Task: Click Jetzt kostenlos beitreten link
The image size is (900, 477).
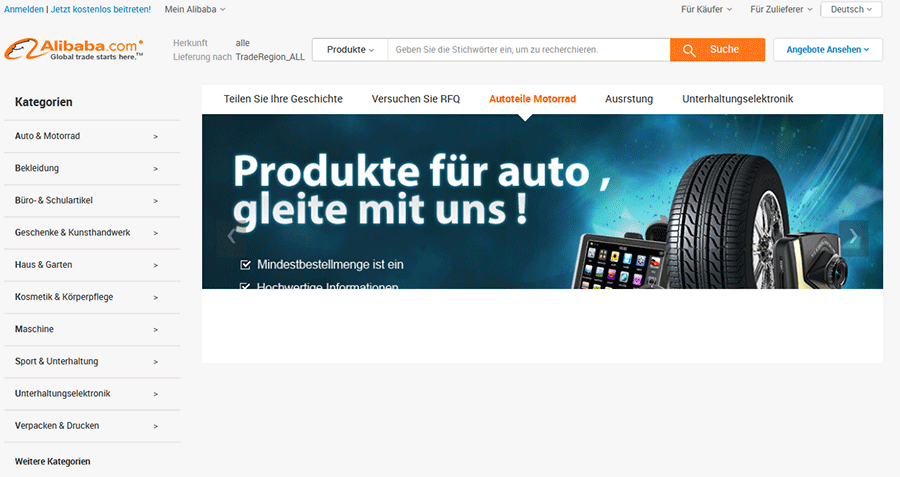Action: tap(100, 9)
